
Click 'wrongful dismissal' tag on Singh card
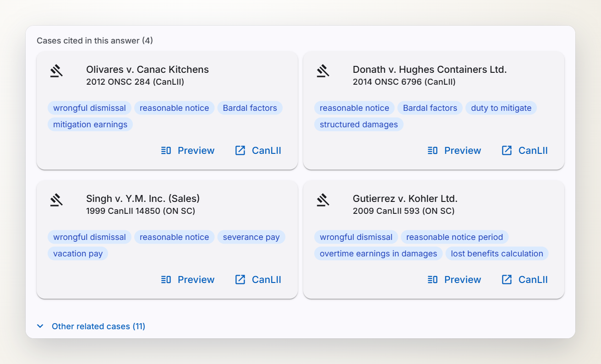tap(89, 237)
